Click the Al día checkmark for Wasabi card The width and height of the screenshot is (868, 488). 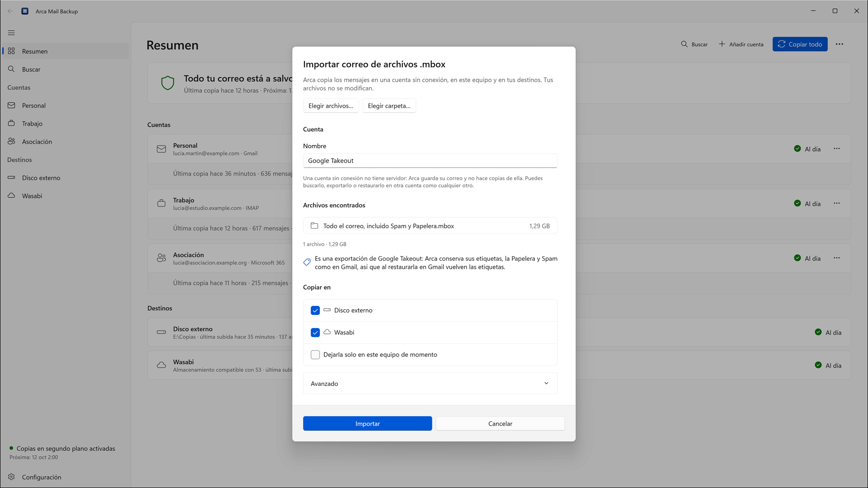pos(818,365)
